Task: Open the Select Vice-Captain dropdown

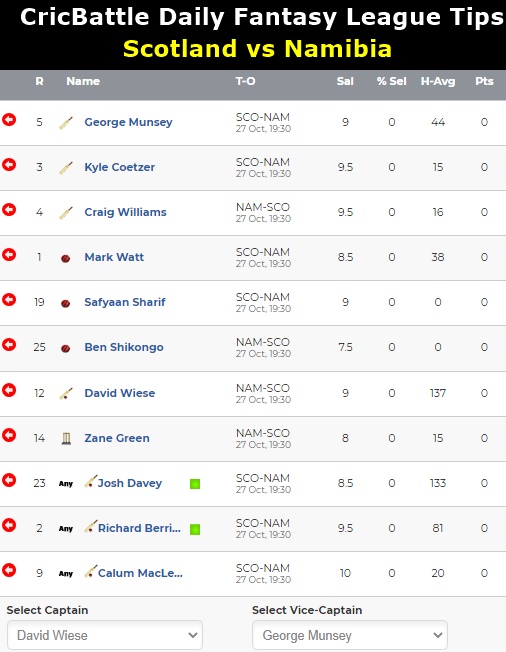Action: [350, 635]
